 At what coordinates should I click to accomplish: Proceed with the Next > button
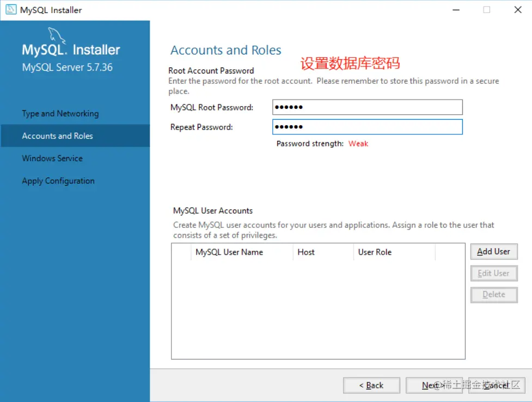tap(434, 385)
